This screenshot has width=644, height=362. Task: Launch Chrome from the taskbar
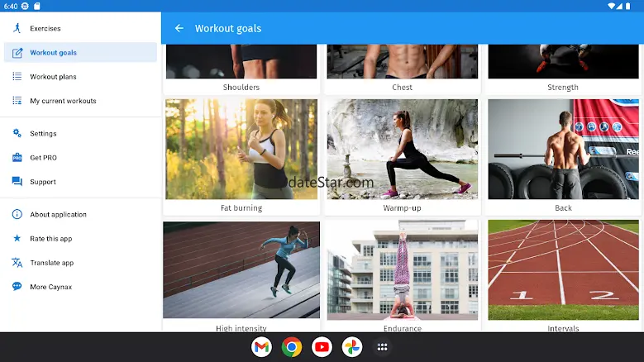(x=292, y=348)
